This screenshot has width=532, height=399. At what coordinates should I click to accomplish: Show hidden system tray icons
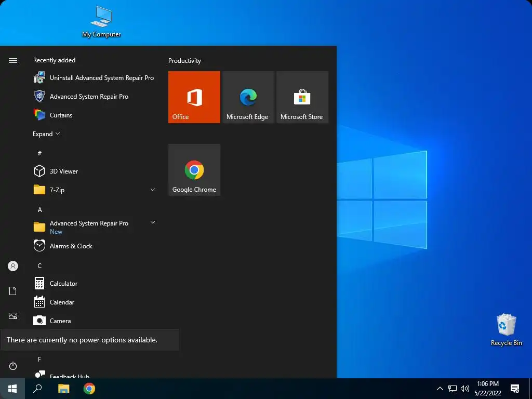coord(440,389)
